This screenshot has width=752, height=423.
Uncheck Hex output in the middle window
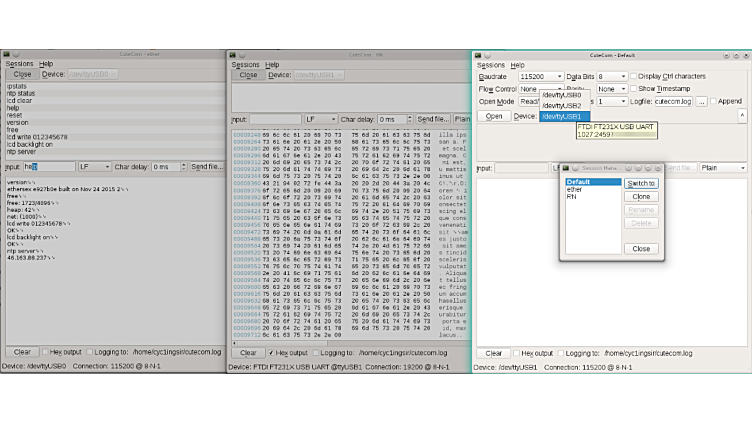pos(271,352)
